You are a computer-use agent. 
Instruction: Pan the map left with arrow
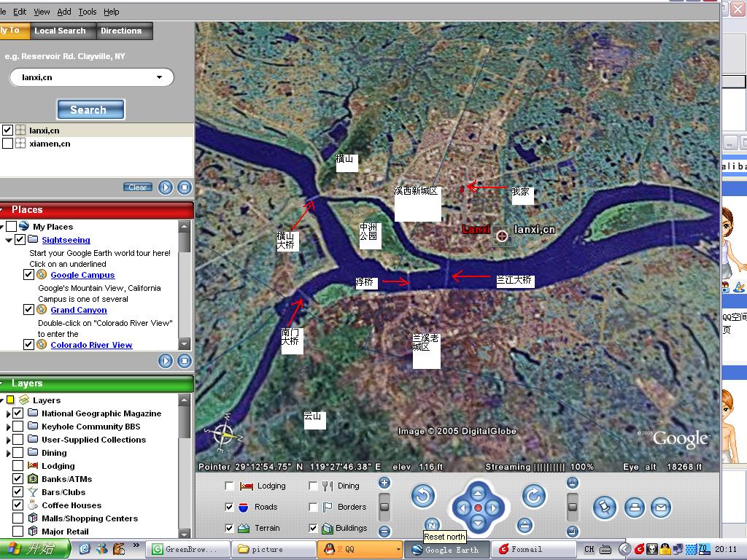point(462,508)
